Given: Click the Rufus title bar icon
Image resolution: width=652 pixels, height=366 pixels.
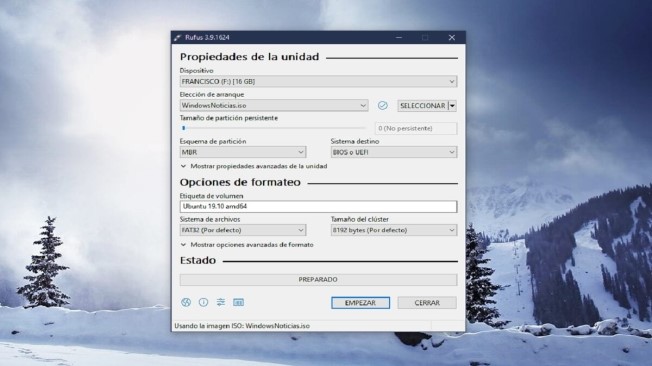Looking at the screenshot, I should [x=178, y=37].
